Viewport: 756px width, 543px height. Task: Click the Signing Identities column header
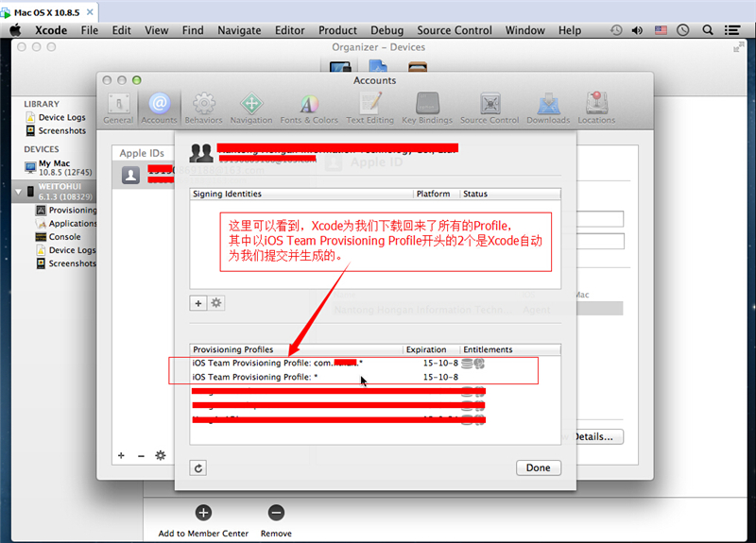click(301, 194)
